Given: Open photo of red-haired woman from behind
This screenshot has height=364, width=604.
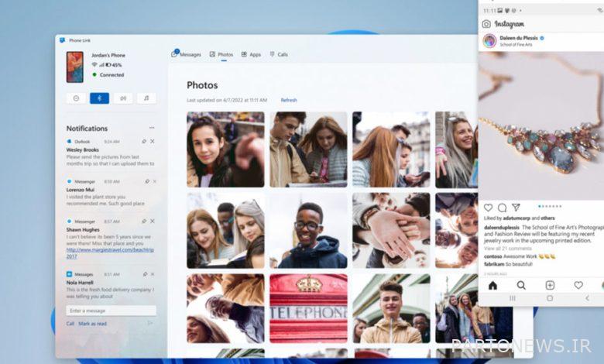Looking at the screenshot, I should point(391,149).
